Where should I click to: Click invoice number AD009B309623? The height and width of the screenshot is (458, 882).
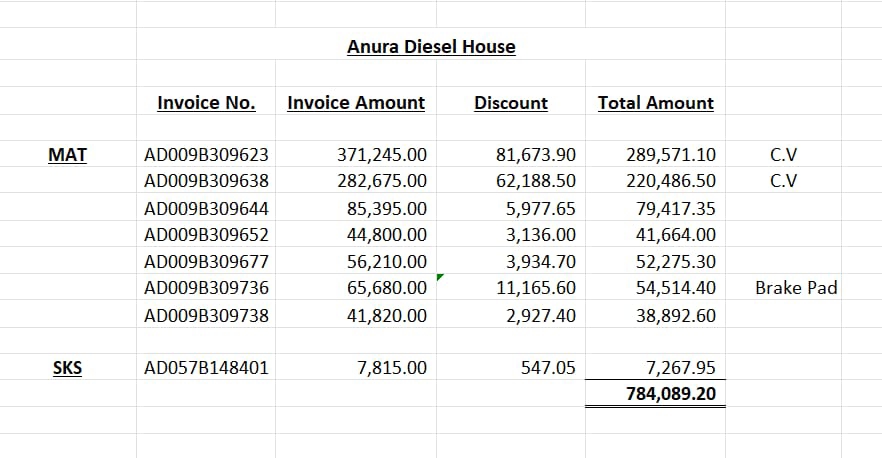pyautogui.click(x=207, y=155)
